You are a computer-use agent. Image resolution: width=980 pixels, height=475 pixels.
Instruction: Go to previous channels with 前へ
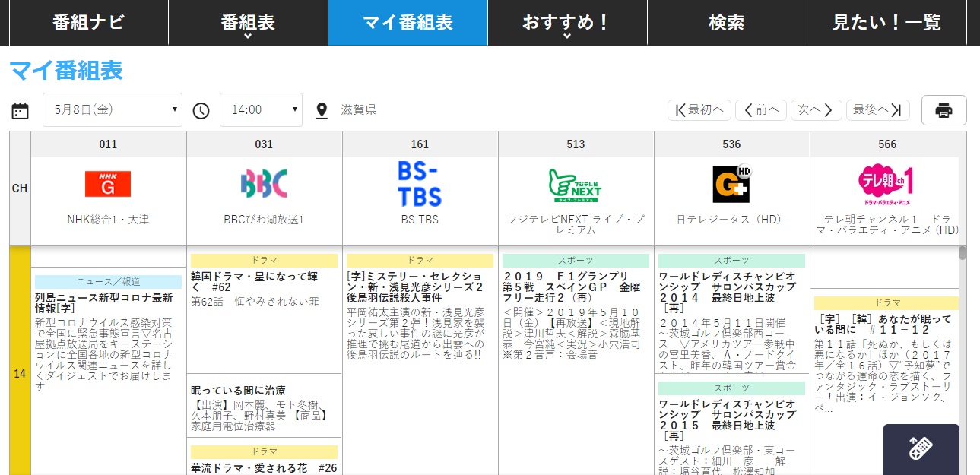tap(761, 110)
